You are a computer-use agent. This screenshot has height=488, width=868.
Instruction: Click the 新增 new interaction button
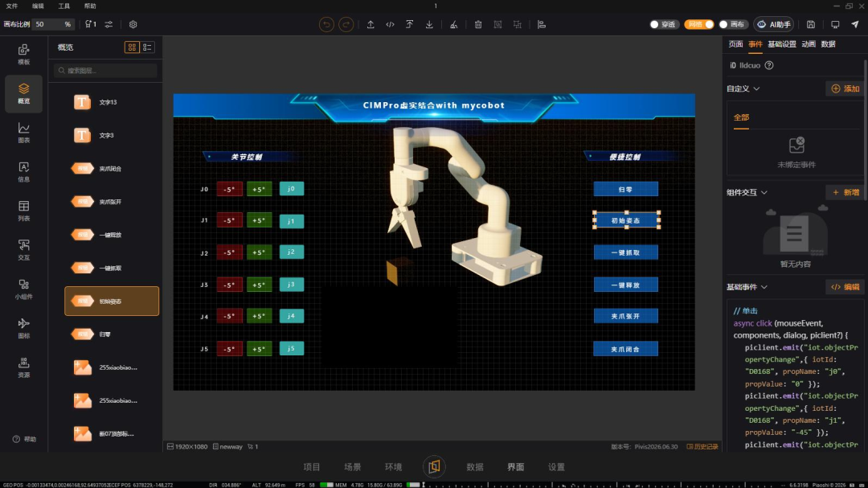[x=845, y=192]
